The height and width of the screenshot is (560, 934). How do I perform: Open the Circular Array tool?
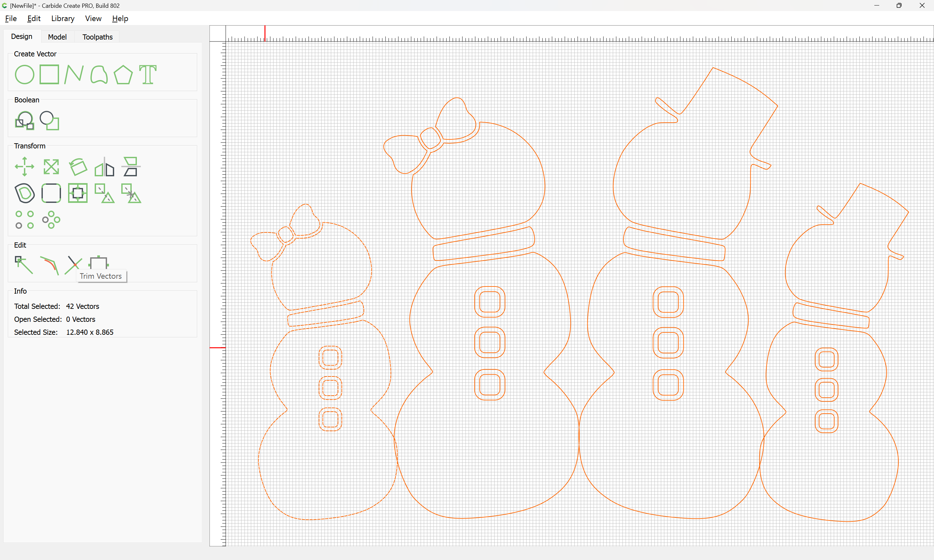tap(51, 220)
